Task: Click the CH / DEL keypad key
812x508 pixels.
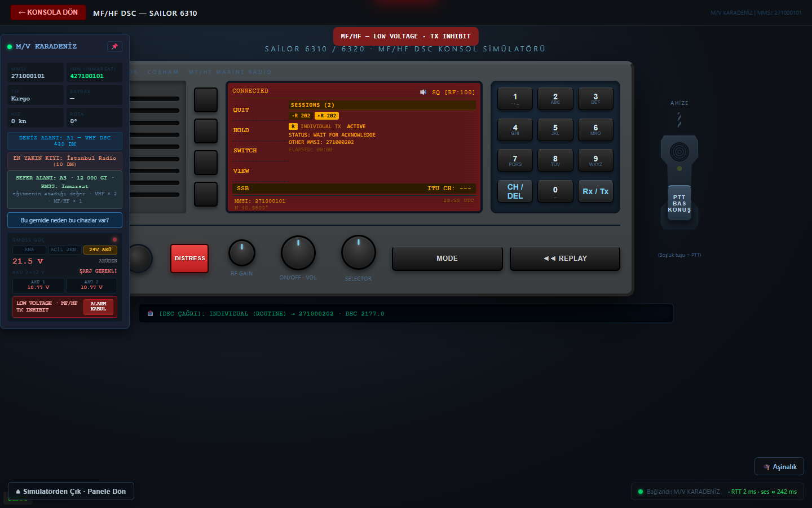Action: (x=515, y=191)
